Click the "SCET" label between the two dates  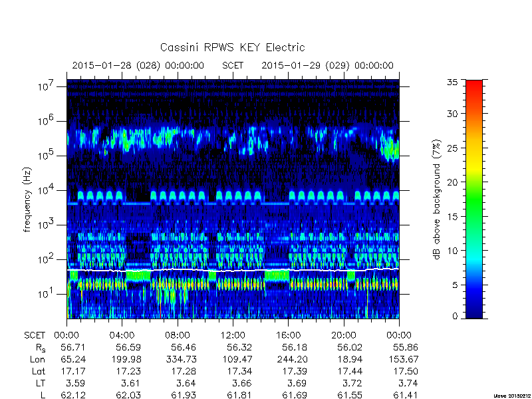(x=233, y=65)
